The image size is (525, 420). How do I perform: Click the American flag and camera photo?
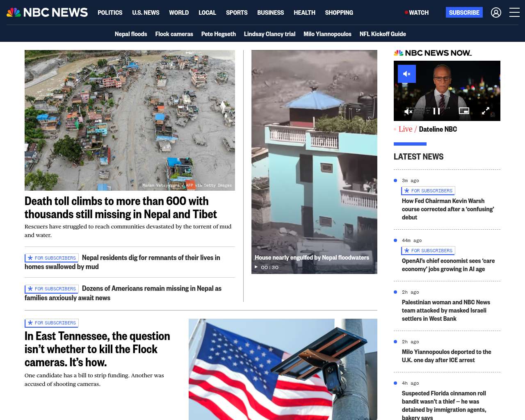[283, 369]
